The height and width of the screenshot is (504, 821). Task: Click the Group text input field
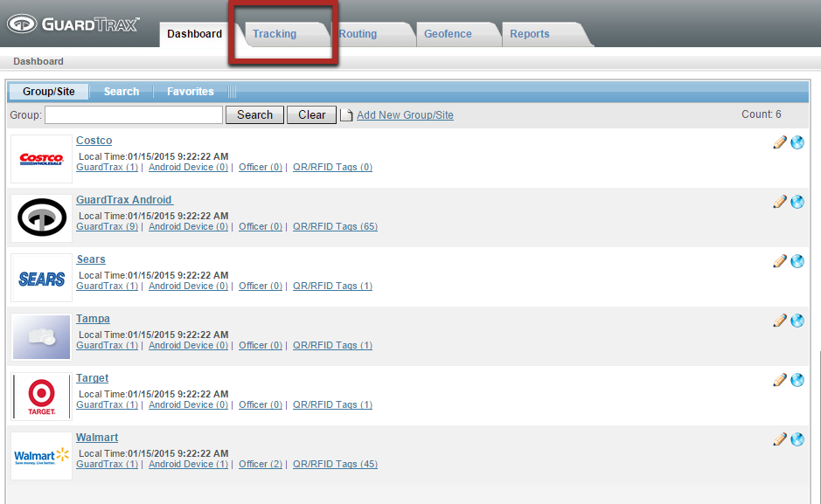tap(134, 115)
